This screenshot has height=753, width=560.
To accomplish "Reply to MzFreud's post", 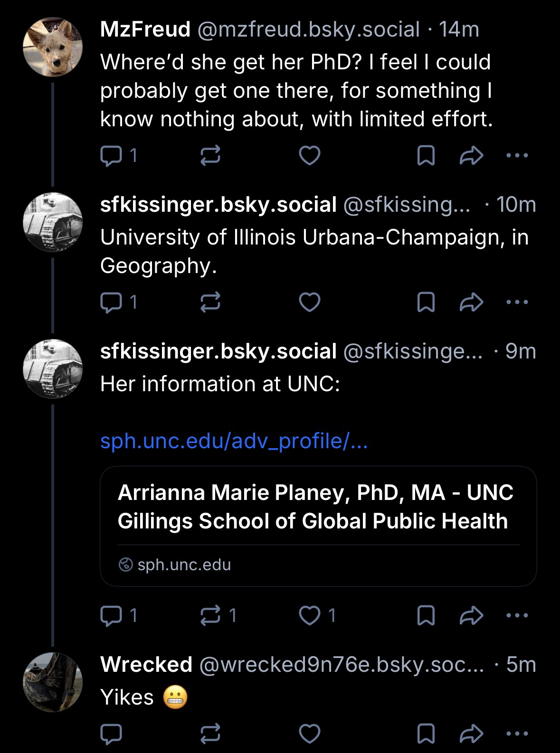I will click(112, 156).
